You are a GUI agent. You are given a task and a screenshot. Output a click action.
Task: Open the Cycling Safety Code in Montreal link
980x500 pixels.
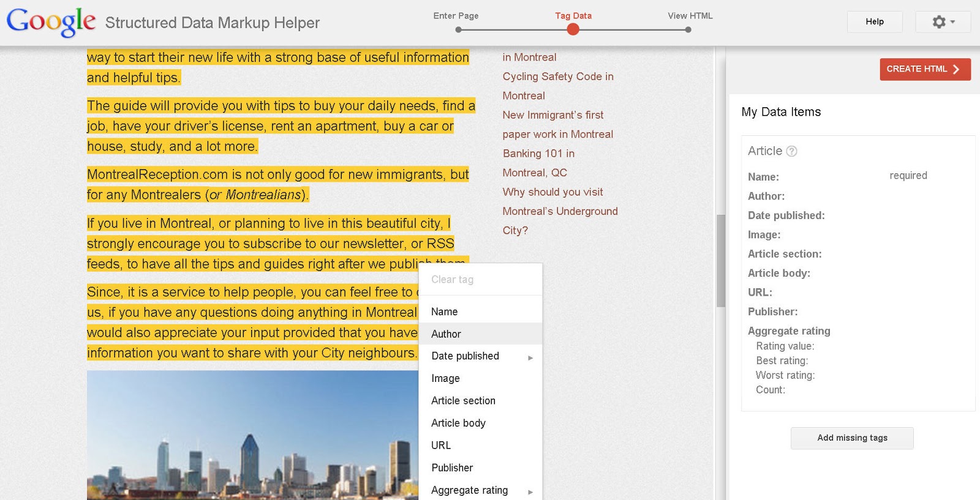558,86
